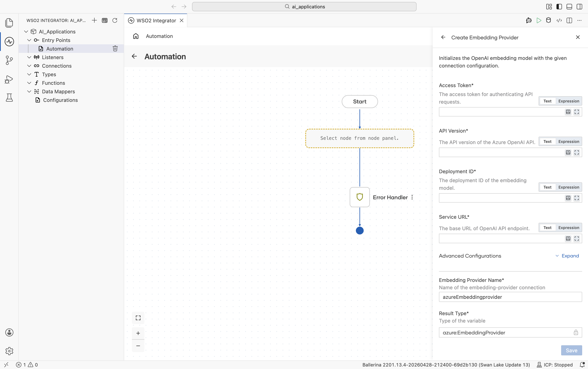
Task: Open the ai_applications command center search
Action: coord(304,7)
